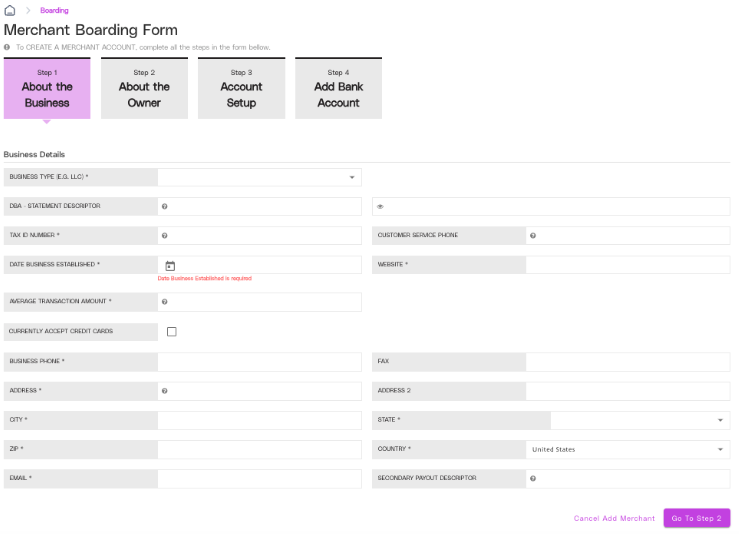
Task: Click the help icon in Tax ID Number field
Action: [164, 236]
